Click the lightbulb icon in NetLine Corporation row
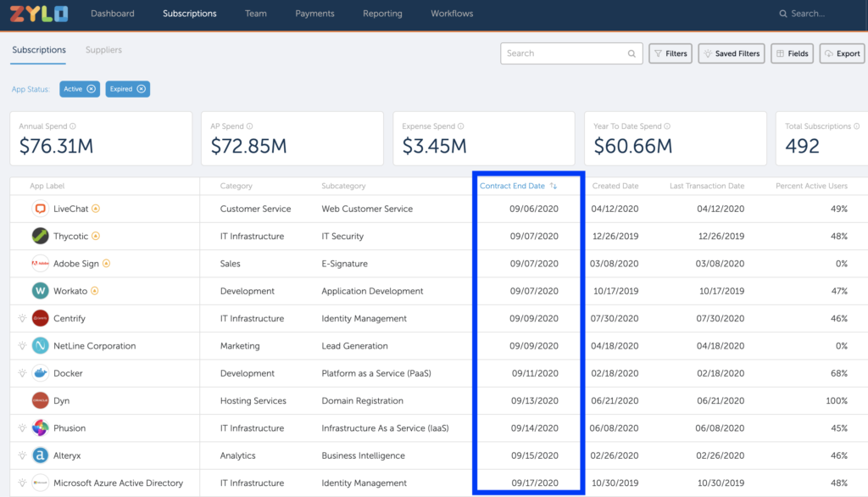Viewport: 868px width, 497px height. (x=22, y=346)
